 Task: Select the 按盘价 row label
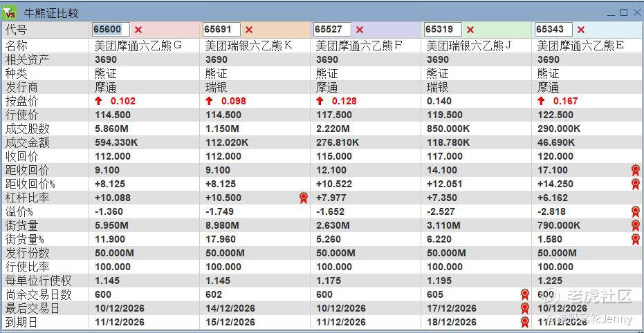[x=21, y=101]
